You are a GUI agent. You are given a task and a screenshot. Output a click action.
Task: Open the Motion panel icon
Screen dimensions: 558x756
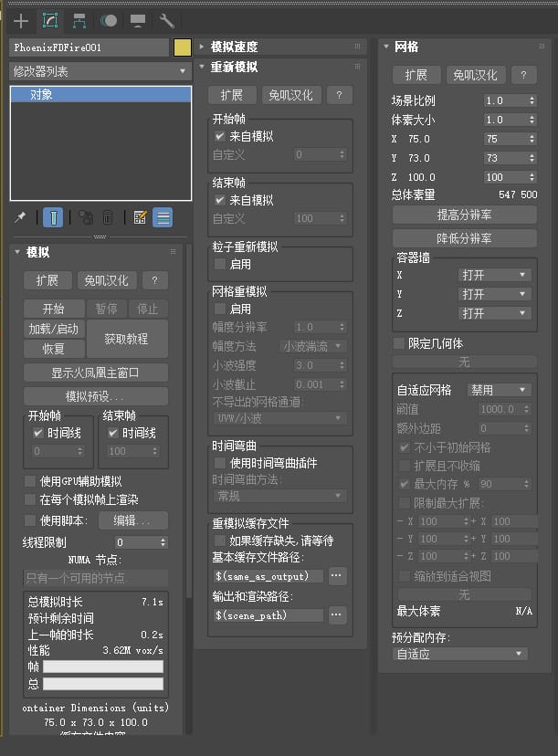[109, 21]
